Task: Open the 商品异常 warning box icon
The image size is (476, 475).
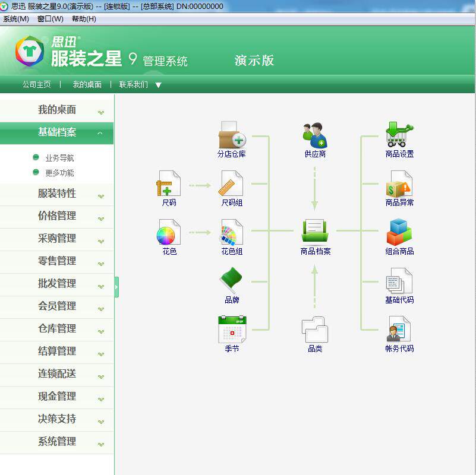Action: (x=399, y=184)
